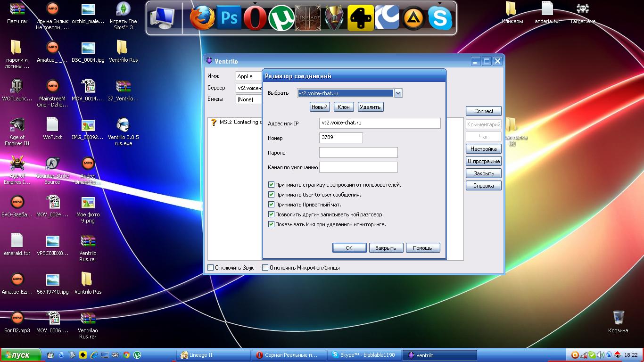Launch Skype from the dock
The height and width of the screenshot is (362, 644).
coord(440,18)
